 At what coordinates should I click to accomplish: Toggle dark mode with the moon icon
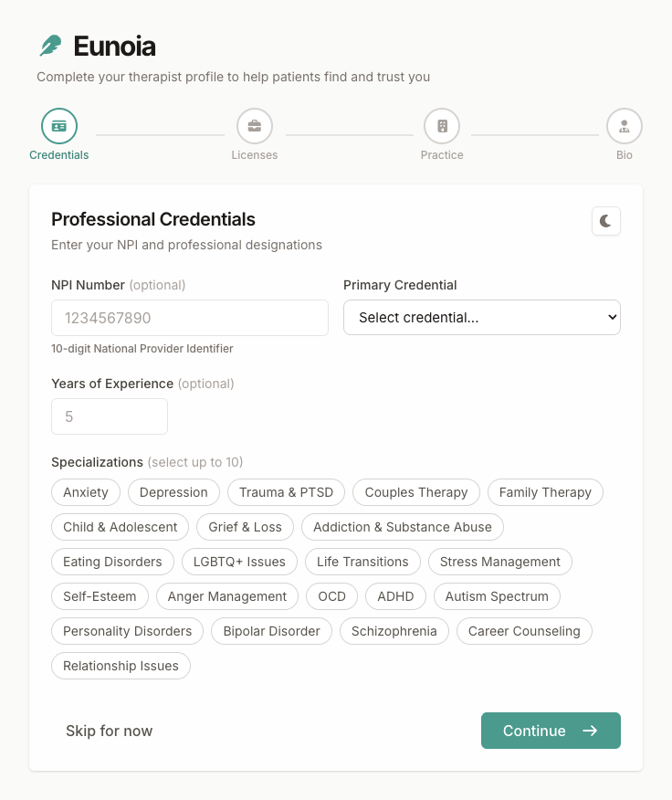click(x=606, y=221)
